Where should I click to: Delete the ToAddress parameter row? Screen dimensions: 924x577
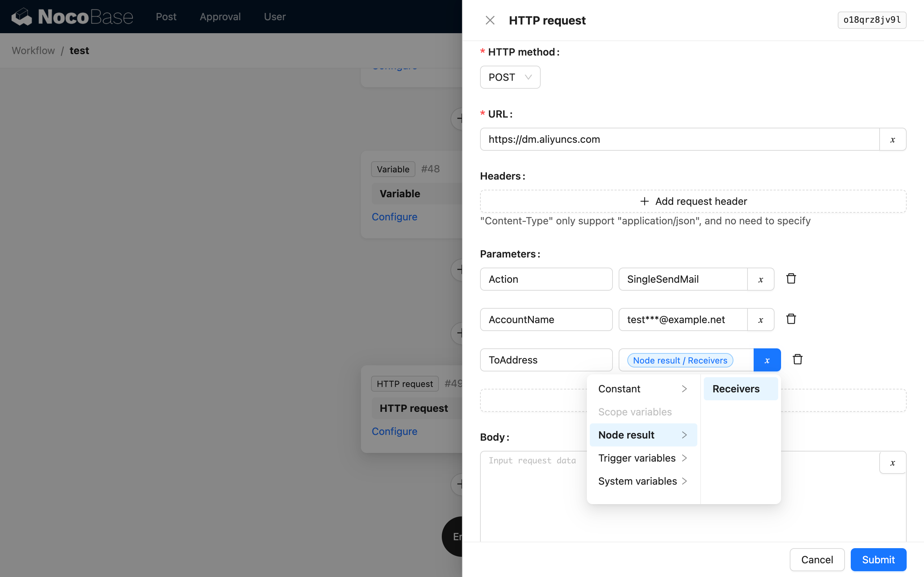pyautogui.click(x=797, y=359)
